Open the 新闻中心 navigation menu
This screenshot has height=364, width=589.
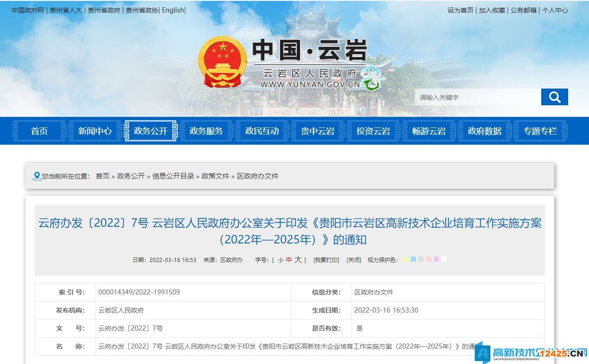pyautogui.click(x=96, y=131)
